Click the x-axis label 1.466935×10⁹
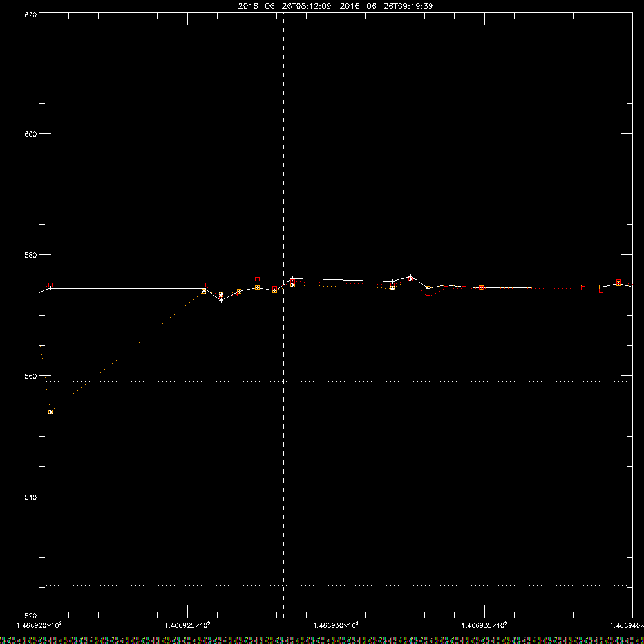 click(x=484, y=625)
